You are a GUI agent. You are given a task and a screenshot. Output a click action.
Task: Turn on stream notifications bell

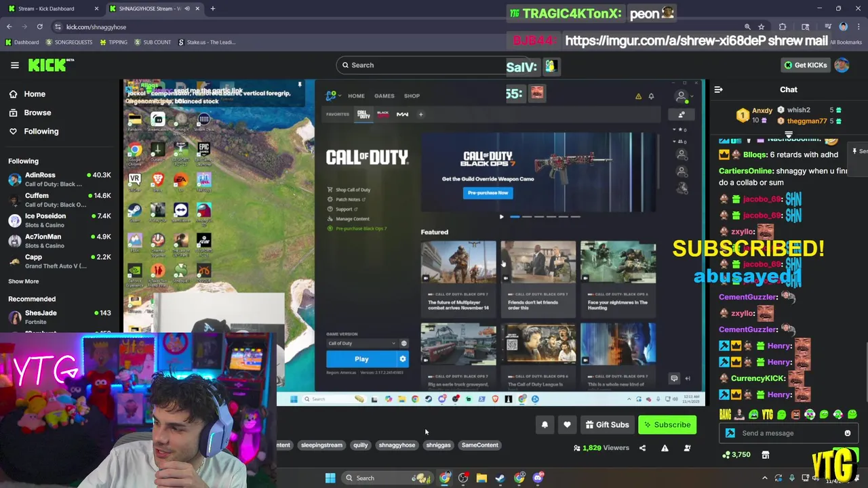pyautogui.click(x=545, y=425)
